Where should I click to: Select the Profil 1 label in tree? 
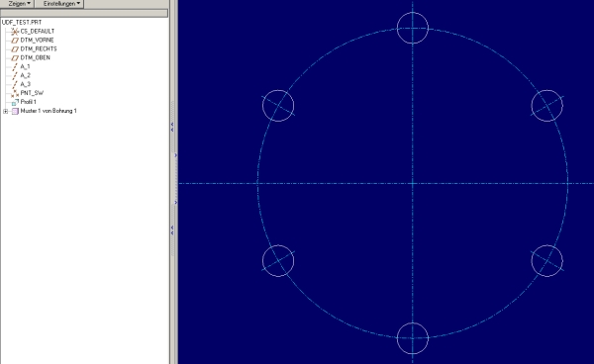(x=28, y=102)
